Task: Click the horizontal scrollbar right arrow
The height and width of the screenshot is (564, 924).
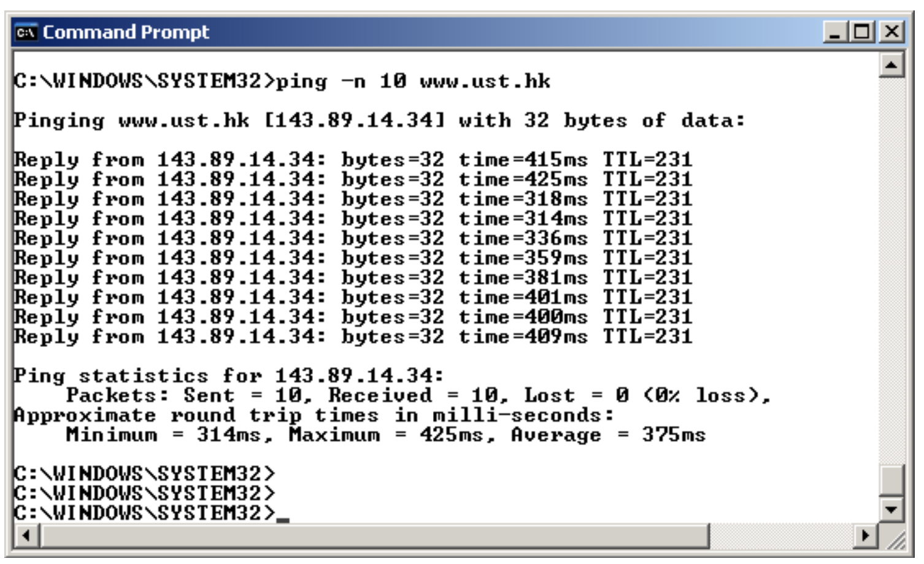Action: point(866,536)
